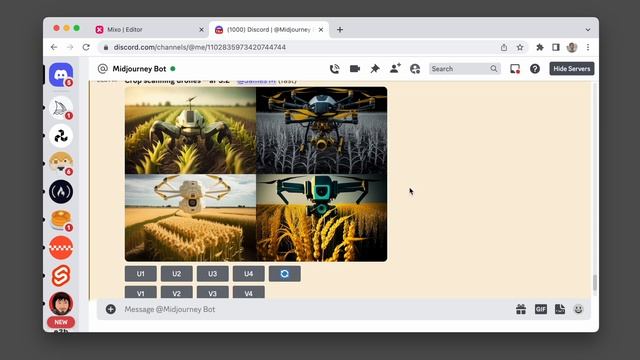The image size is (640, 360).
Task: Expand the tab search dropdown chevron
Action: click(588, 29)
